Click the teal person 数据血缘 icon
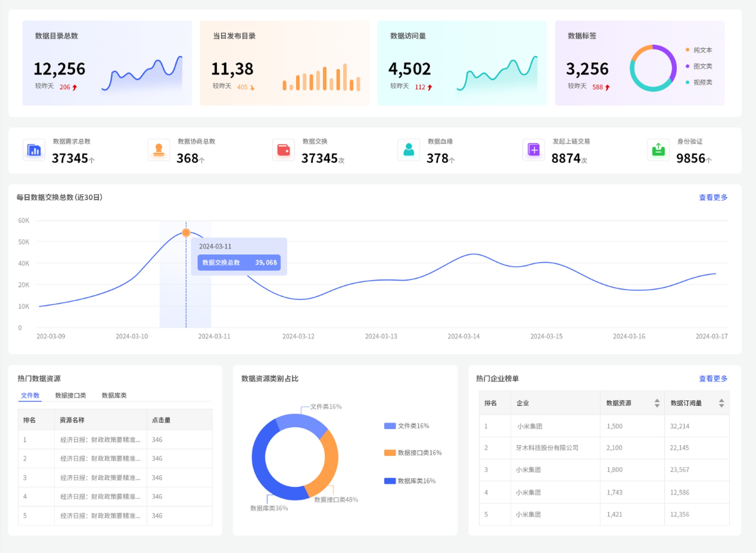Screen dimensions: 756x553 [408, 150]
